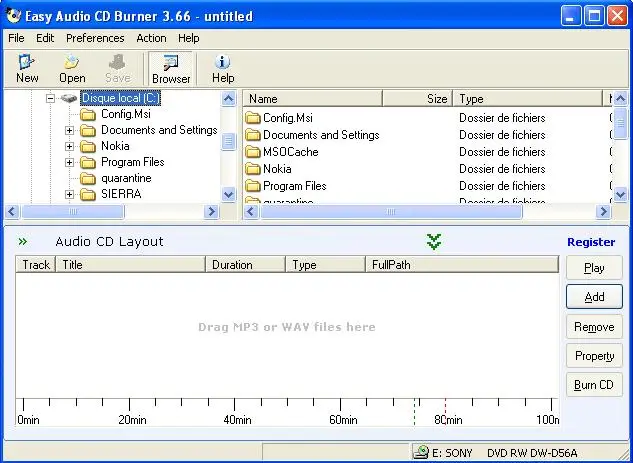Viewport: 633px width, 463px height.
Task: Click the FullPath column header
Action: pyautogui.click(x=462, y=265)
